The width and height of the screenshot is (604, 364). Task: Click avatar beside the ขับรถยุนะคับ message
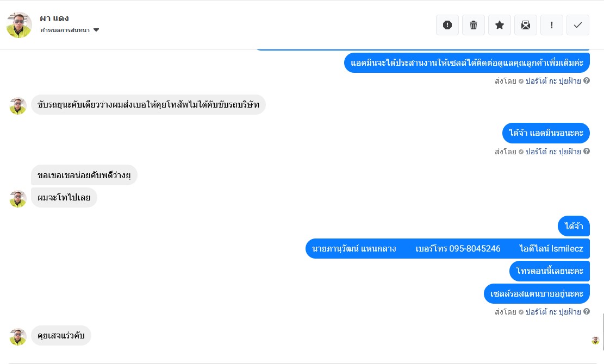(x=18, y=106)
